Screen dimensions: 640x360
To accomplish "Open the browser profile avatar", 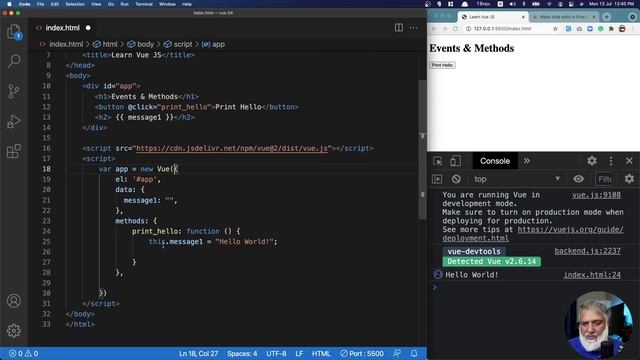I will (x=622, y=29).
